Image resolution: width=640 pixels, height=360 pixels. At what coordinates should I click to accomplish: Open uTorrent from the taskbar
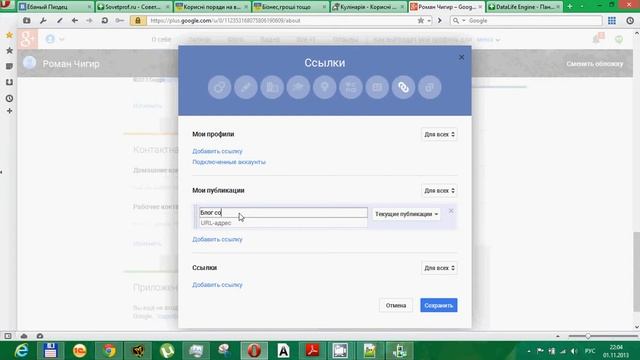(167, 351)
